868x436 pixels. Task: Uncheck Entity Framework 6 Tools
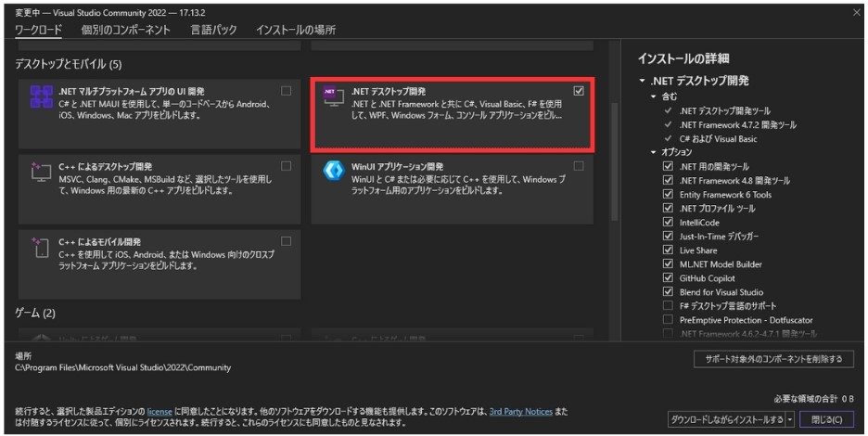(669, 194)
